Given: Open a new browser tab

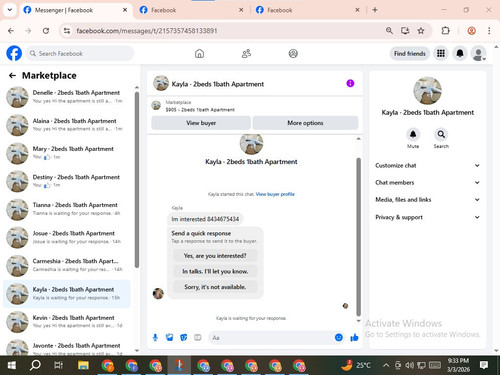Looking at the screenshot, I should pos(375,10).
